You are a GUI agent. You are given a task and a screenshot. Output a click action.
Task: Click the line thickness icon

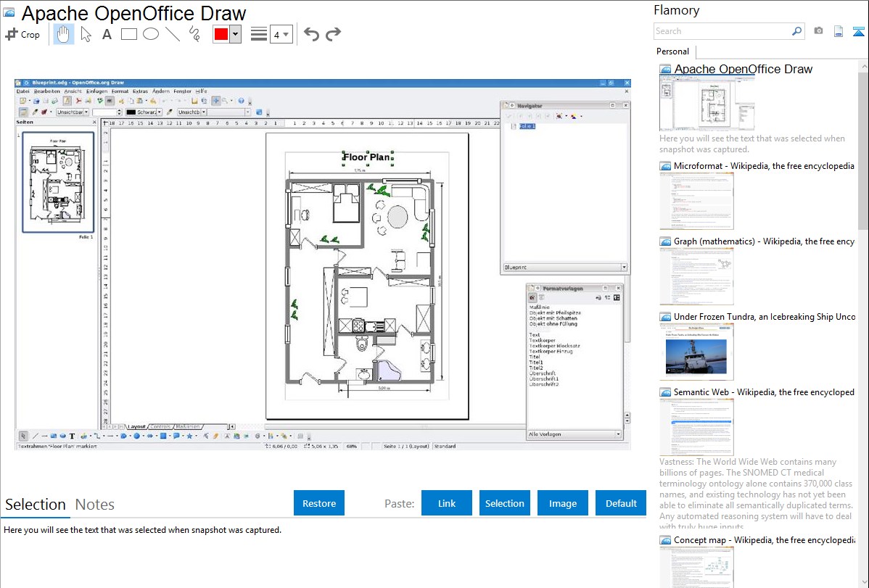(258, 34)
